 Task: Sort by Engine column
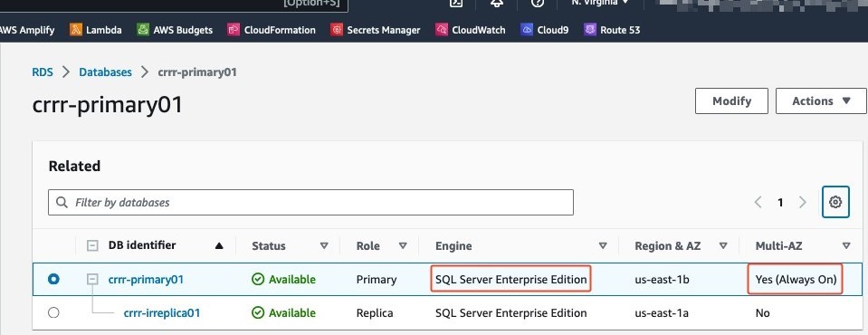tap(603, 246)
